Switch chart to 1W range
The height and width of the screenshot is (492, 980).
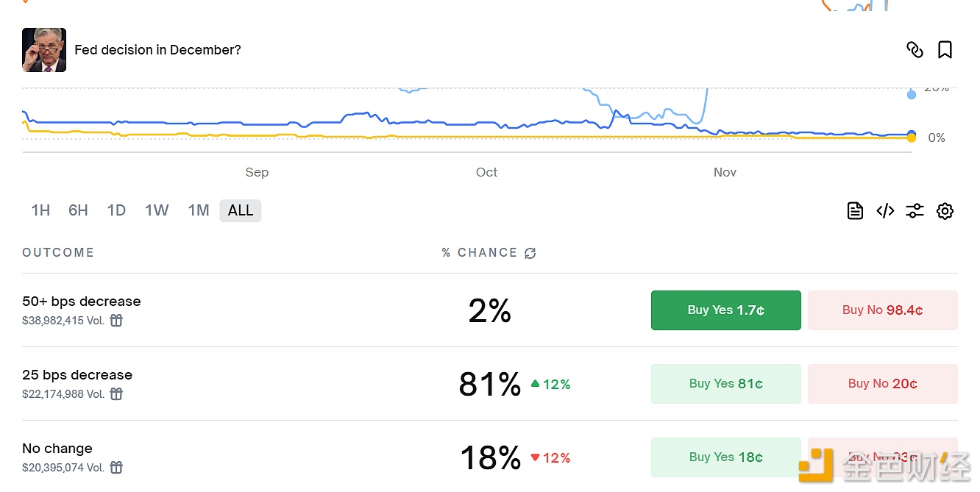tap(156, 210)
